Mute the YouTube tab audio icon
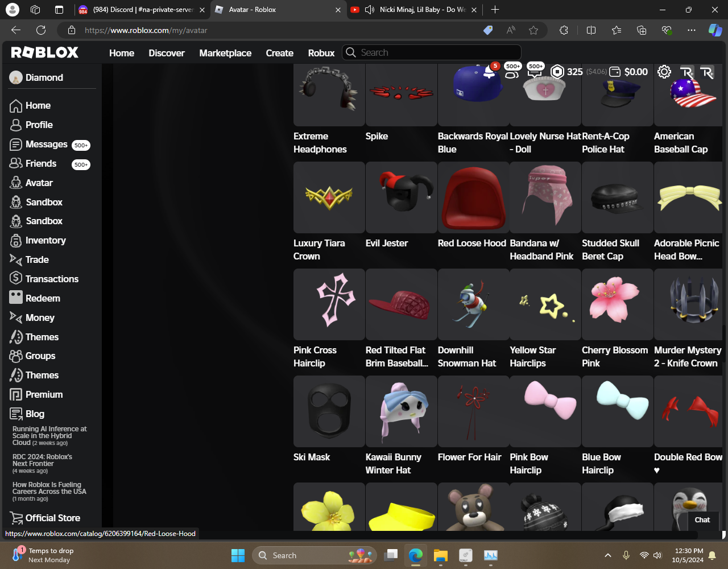 [x=369, y=10]
